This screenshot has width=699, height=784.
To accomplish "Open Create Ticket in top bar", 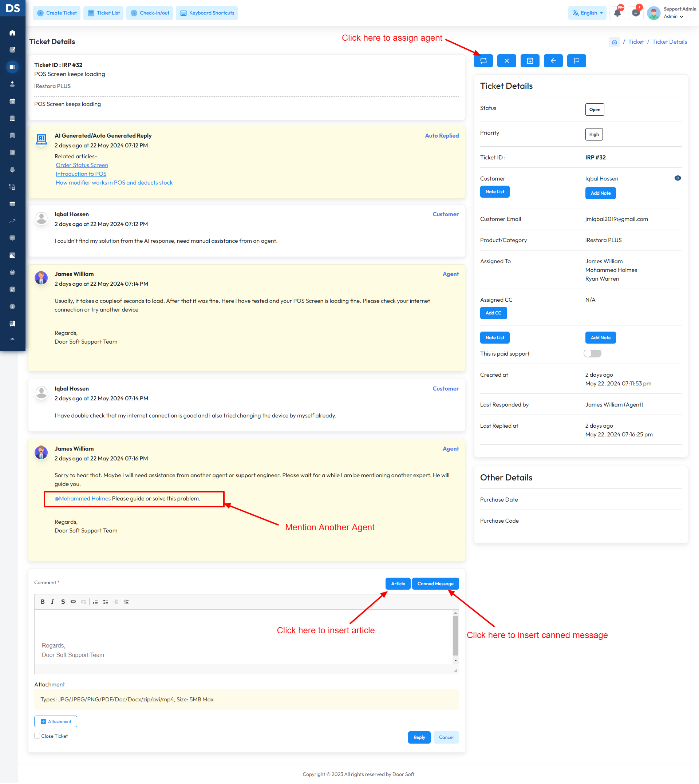I will 57,13.
